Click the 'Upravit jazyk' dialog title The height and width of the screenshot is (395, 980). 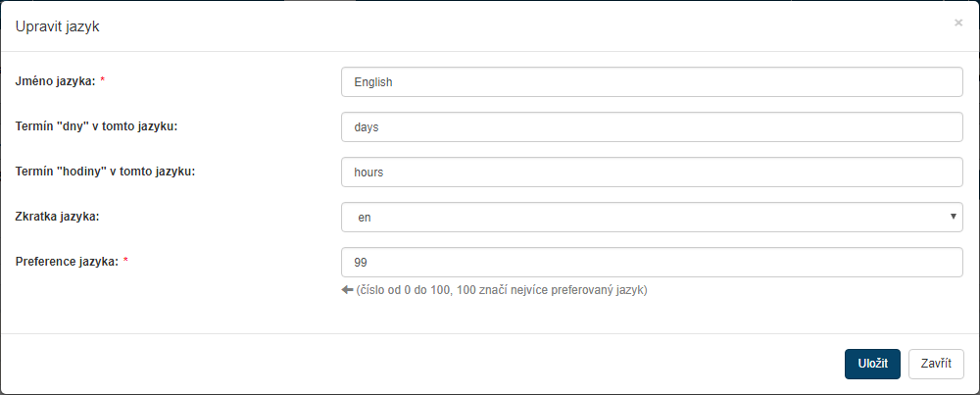pyautogui.click(x=57, y=26)
